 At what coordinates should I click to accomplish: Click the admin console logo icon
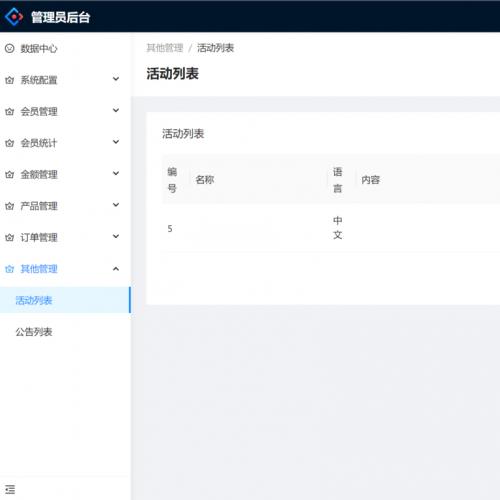[x=14, y=17]
